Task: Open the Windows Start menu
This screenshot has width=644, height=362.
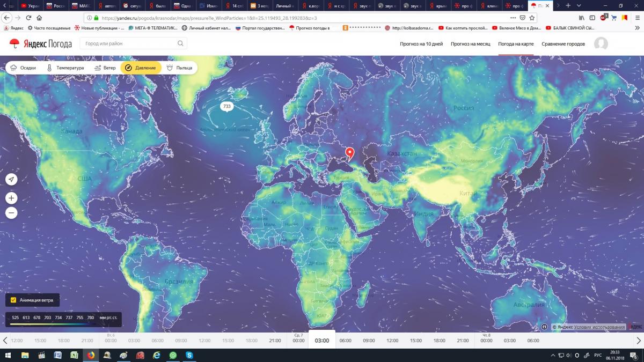Action: pos(8,355)
